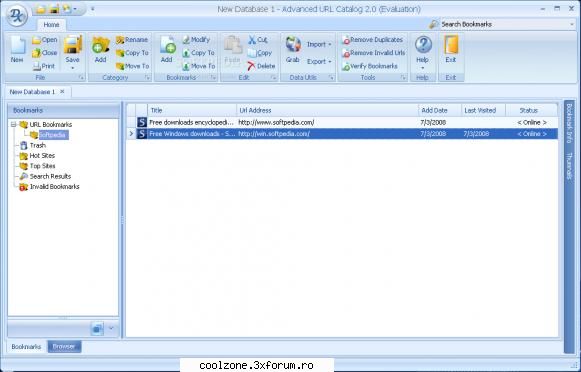Expand Help dropdown arrow

coord(422,68)
